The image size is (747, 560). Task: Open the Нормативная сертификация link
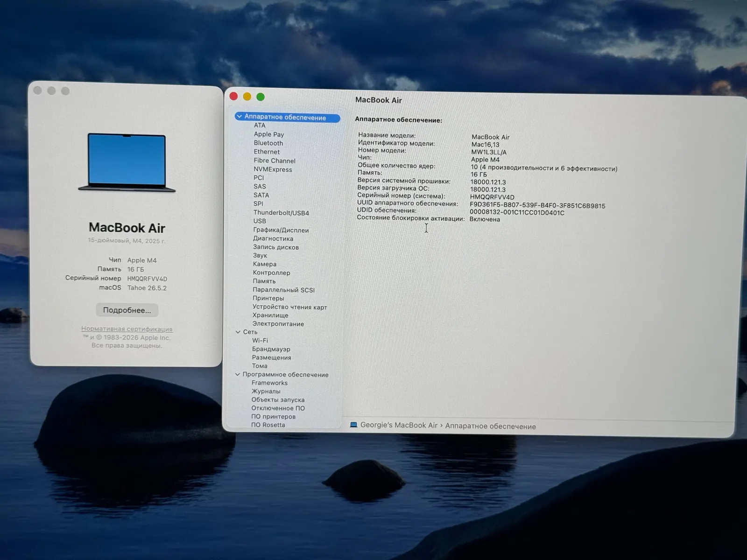tap(127, 329)
